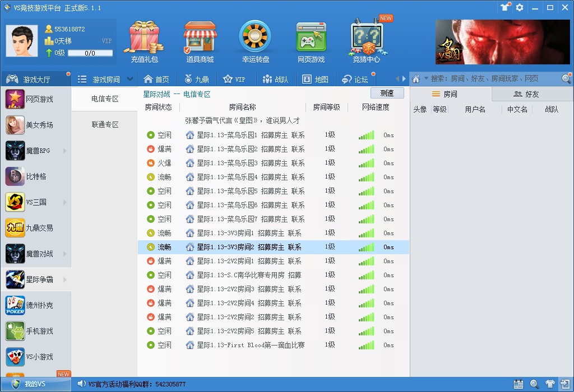The width and height of the screenshot is (574, 392).
Task: Click 联系 link for 星际1.13-3V3房间2
Action: 294,247
